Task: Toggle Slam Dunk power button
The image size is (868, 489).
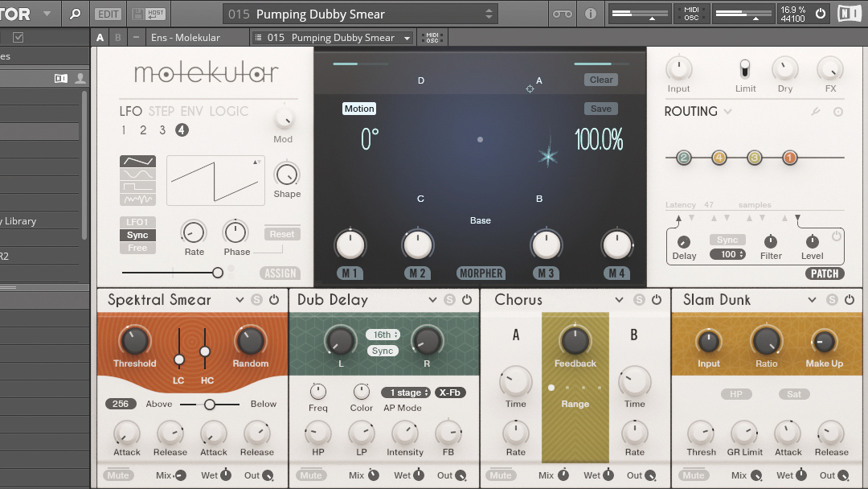Action: coord(850,300)
